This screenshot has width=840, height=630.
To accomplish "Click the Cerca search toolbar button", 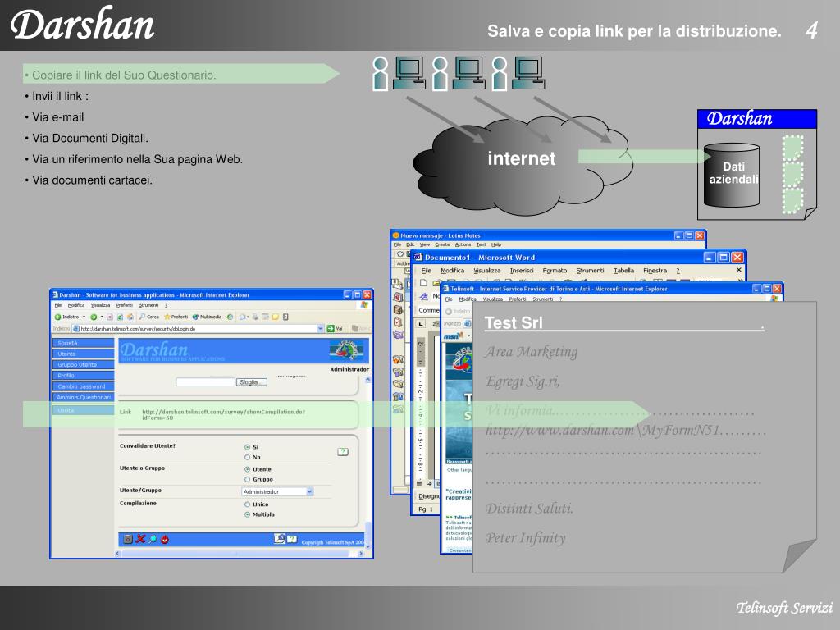I will (149, 317).
